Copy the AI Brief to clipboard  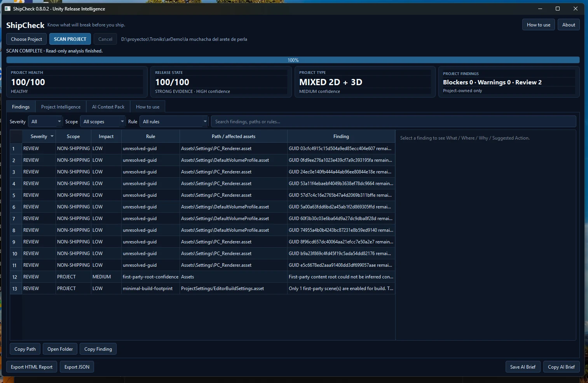[x=561, y=367]
